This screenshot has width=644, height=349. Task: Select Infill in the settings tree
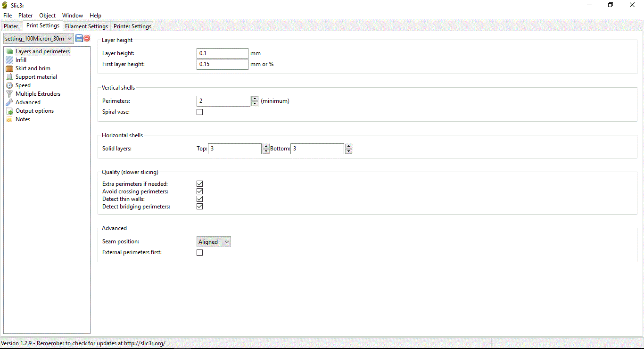coord(21,60)
